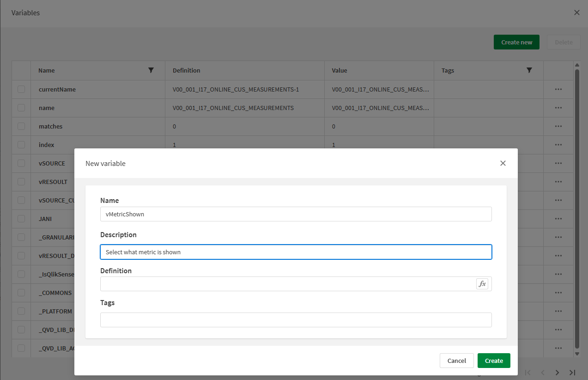
Task: Close the New variable dialog
Action: [503, 163]
